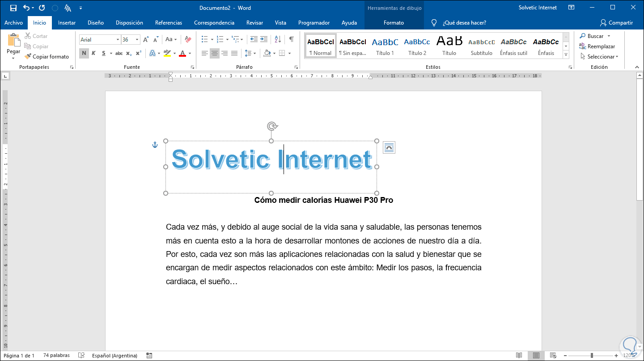The height and width of the screenshot is (361, 644).
Task: Click the macro recording icon in status bar
Action: click(149, 356)
